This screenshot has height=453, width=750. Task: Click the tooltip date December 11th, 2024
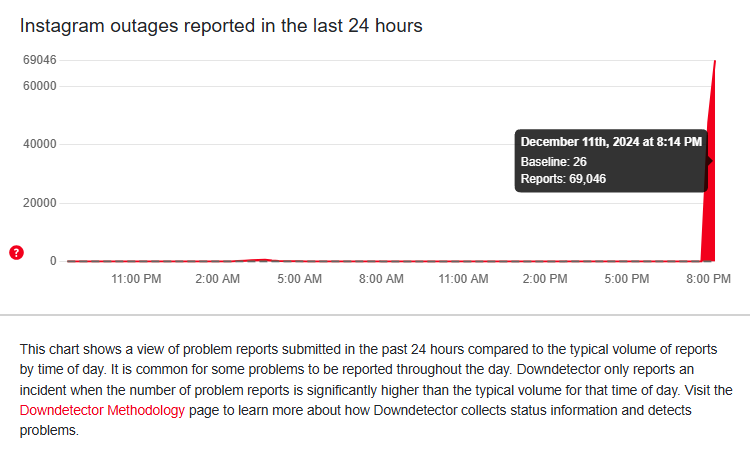tap(580, 142)
